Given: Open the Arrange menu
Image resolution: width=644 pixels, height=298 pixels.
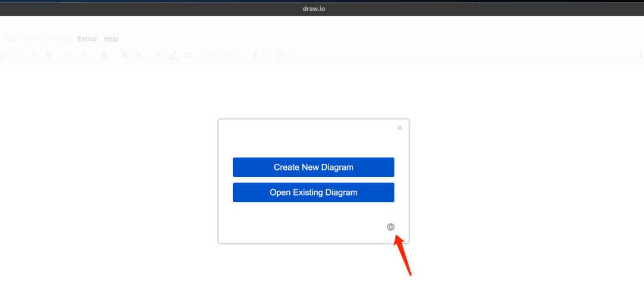Looking at the screenshot, I should pos(58,39).
